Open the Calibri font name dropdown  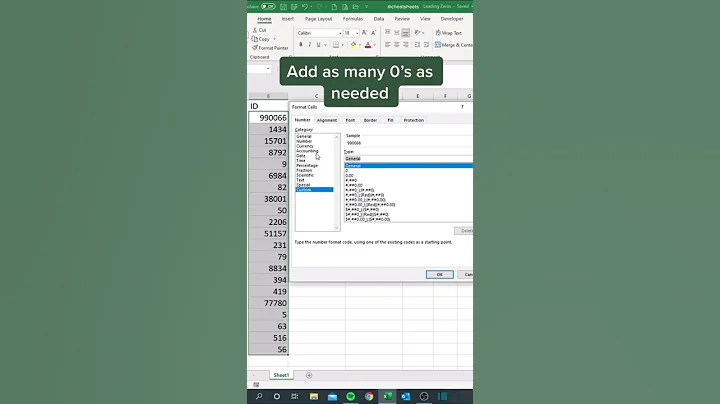[340, 33]
